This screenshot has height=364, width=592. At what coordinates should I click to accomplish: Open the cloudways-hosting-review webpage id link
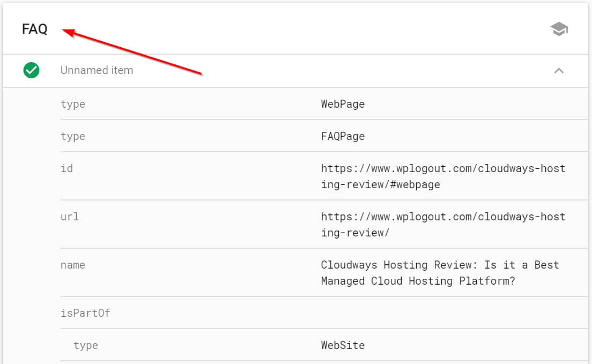click(442, 176)
